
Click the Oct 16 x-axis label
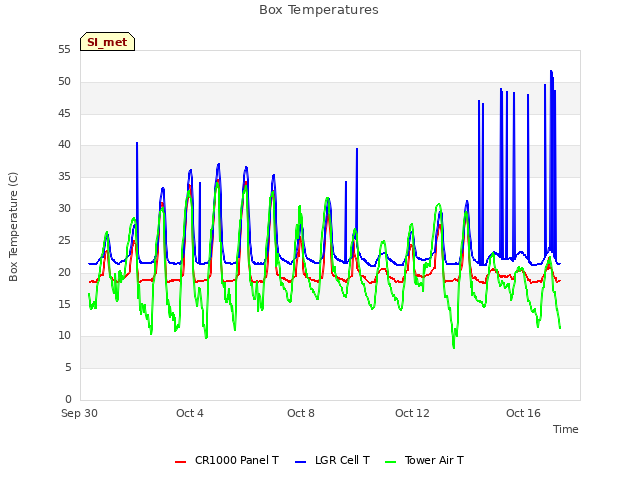coord(523,413)
